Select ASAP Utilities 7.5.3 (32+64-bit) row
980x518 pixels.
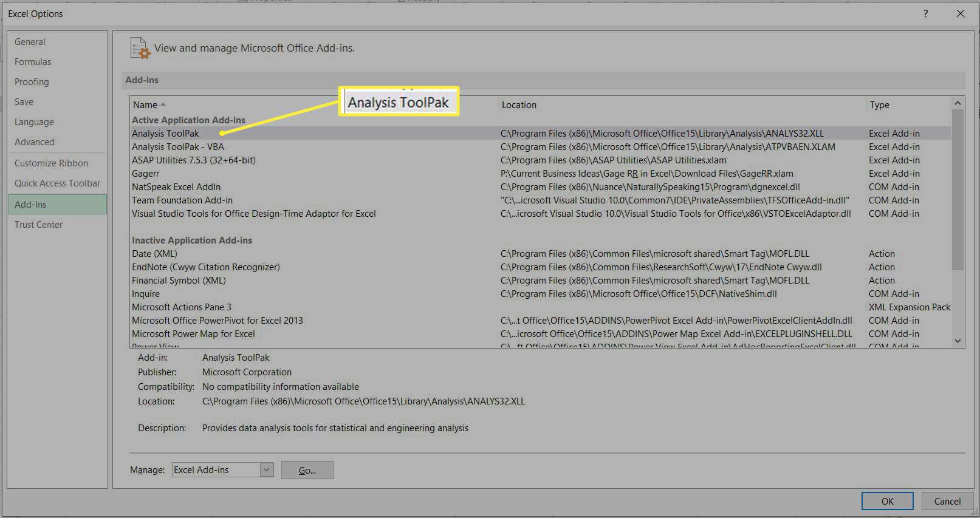(541, 160)
